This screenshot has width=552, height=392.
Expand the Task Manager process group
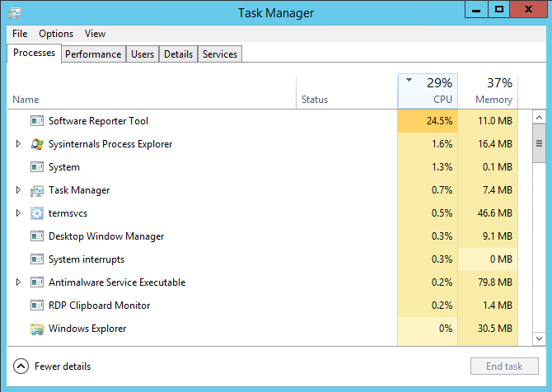point(18,190)
